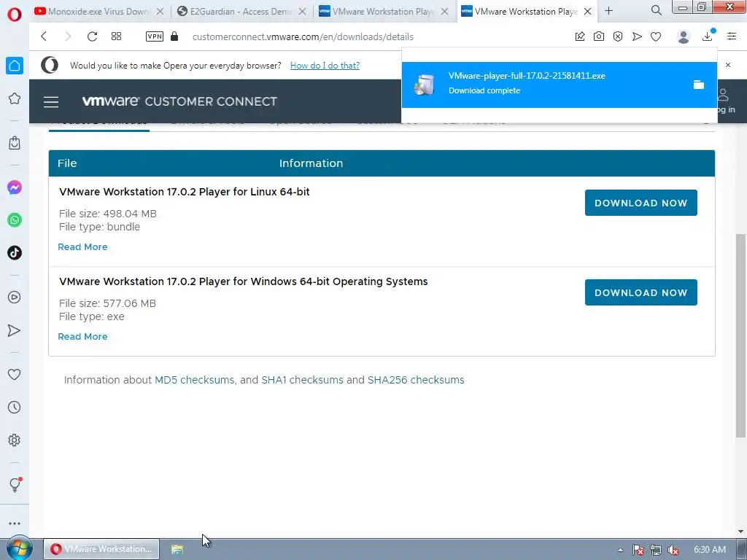Go back to the previous page
Screen dimensions: 747x560
coord(44,36)
